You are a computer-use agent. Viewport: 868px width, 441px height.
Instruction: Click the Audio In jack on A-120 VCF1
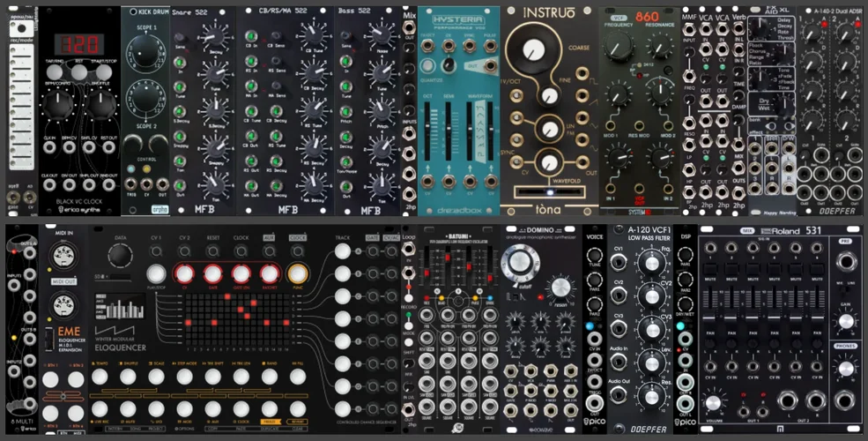(619, 363)
